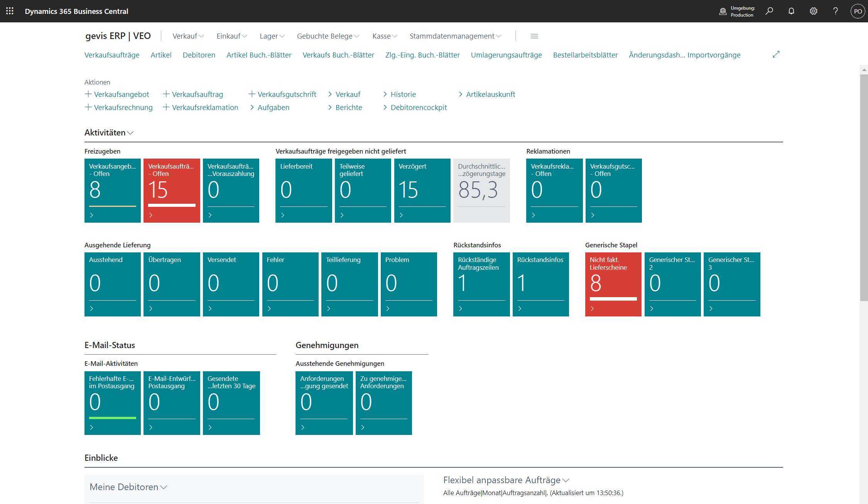Click plus icon for Verkaufsauftrag
This screenshot has height=504, width=868.
(166, 94)
